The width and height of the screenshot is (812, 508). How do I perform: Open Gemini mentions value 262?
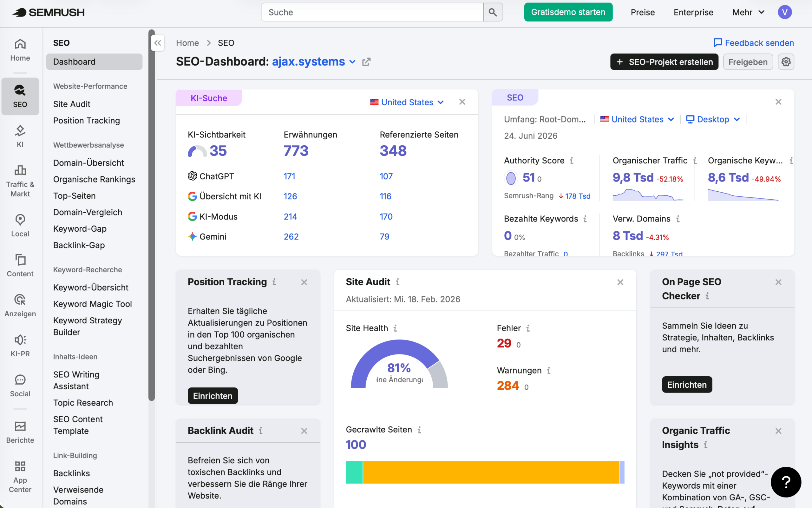click(x=291, y=236)
